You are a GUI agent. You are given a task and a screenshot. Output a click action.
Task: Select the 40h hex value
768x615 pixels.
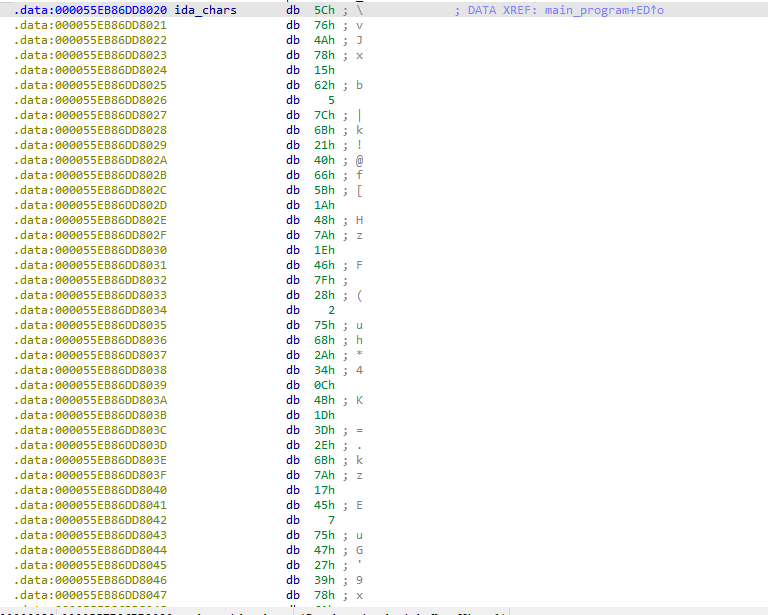pyautogui.click(x=325, y=160)
